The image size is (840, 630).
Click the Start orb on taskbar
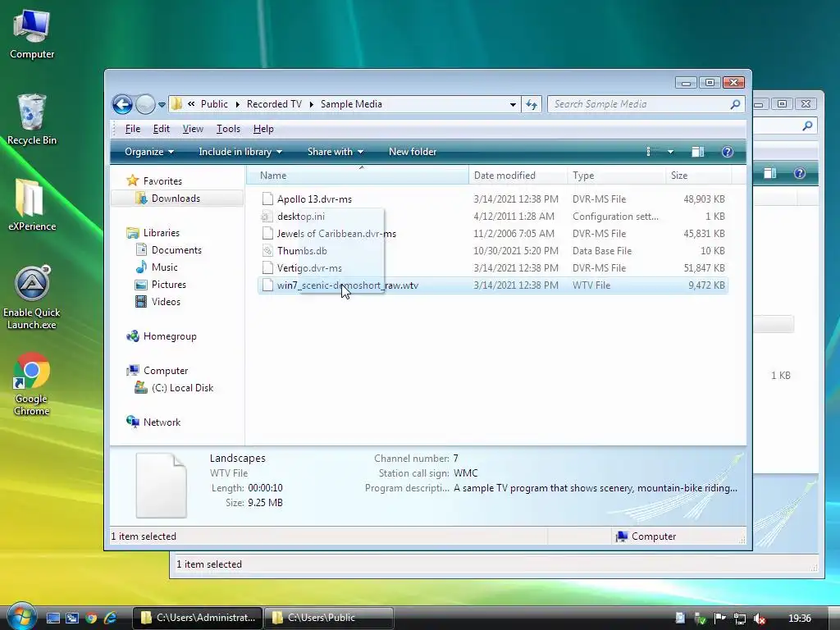tap(21, 617)
